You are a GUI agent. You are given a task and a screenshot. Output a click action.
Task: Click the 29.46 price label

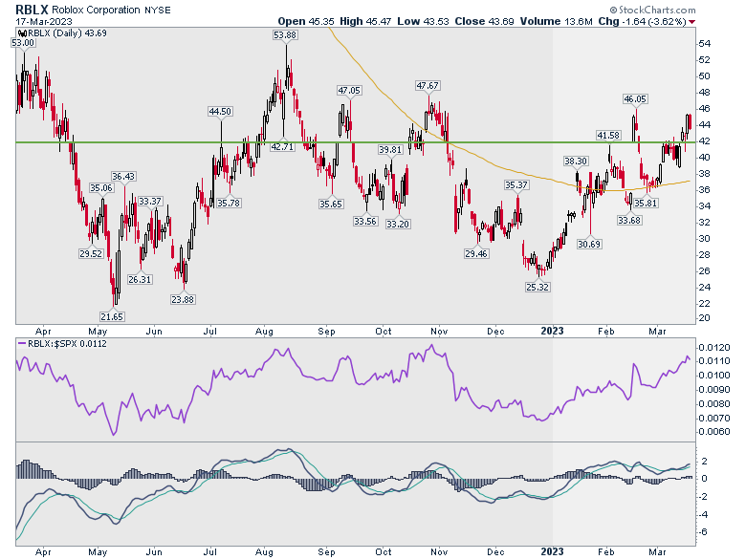(476, 253)
